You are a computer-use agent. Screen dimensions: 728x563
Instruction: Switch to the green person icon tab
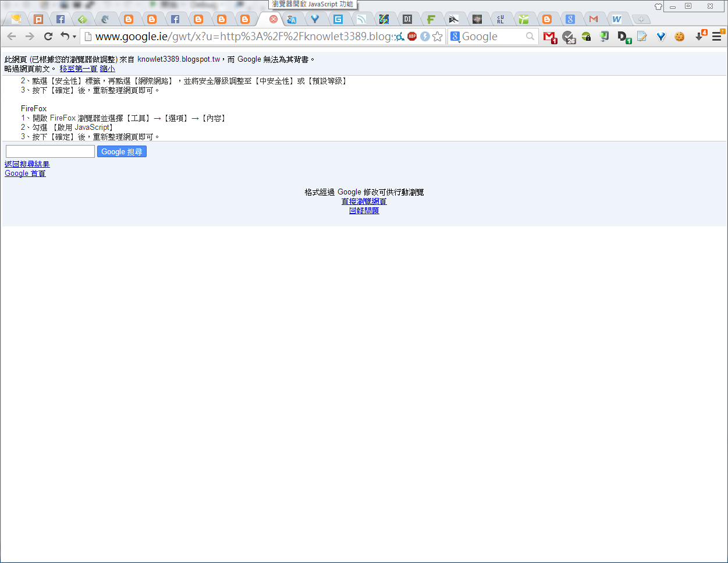(524, 19)
